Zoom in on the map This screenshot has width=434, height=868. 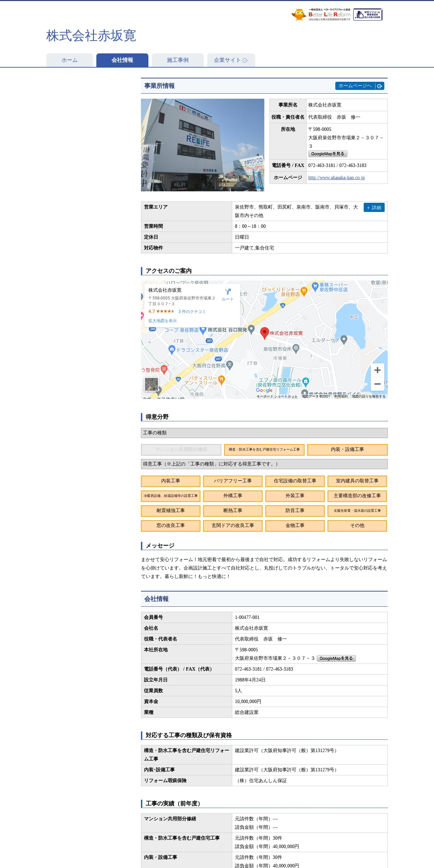[x=378, y=370]
